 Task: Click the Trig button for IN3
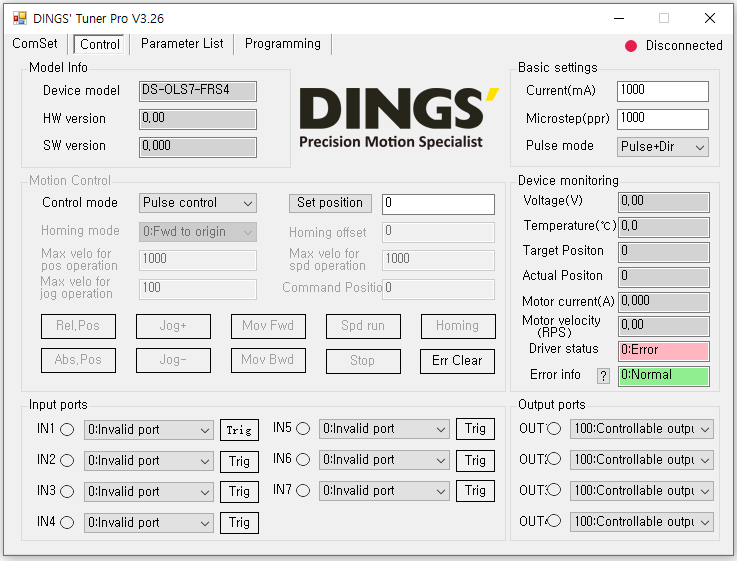coord(239,492)
